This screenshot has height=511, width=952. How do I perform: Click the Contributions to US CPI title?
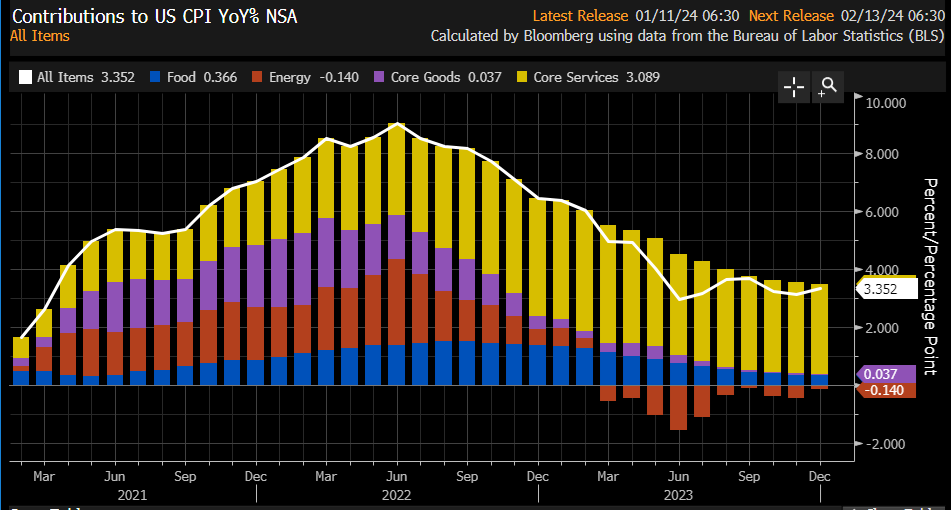[155, 16]
